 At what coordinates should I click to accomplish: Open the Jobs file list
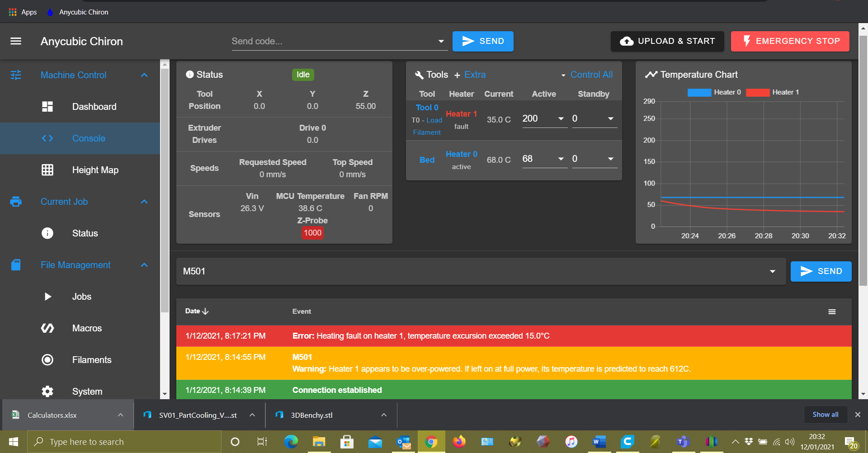click(x=82, y=297)
